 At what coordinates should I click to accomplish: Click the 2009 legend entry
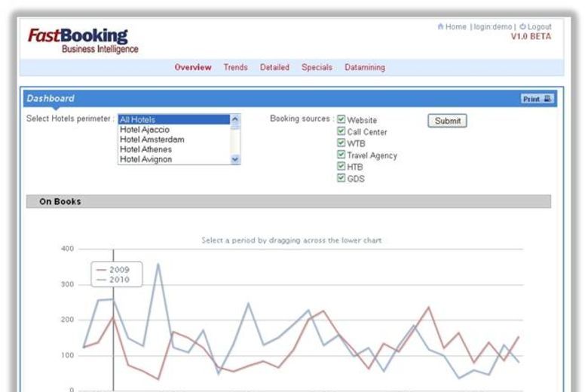point(113,270)
